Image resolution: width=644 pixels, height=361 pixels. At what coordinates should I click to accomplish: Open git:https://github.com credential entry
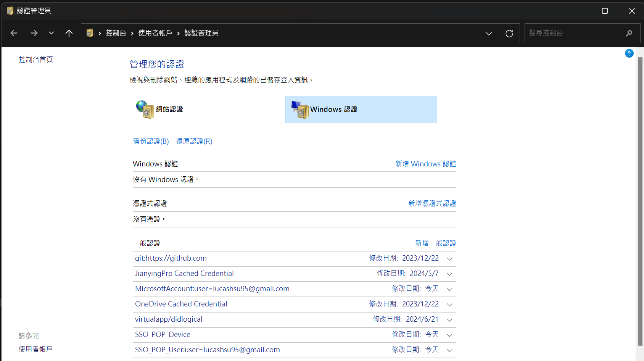point(171,258)
